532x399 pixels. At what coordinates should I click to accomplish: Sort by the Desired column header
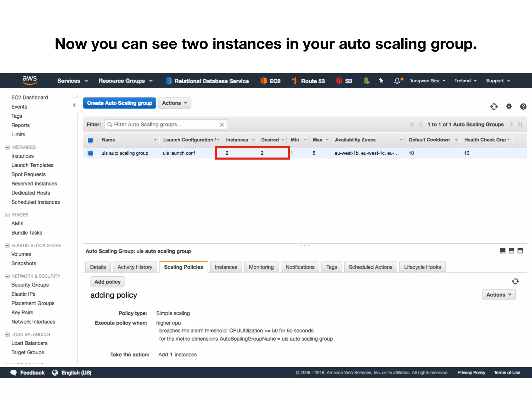tap(272, 140)
